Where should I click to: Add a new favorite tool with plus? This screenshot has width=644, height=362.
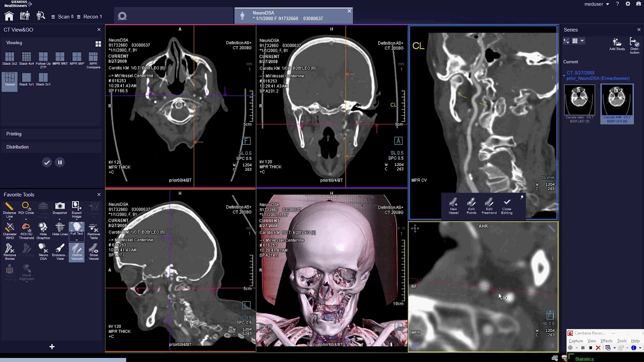pyautogui.click(x=51, y=346)
